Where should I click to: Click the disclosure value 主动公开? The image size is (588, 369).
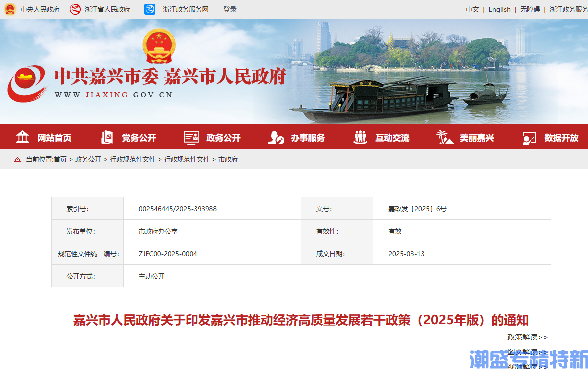pyautogui.click(x=152, y=276)
